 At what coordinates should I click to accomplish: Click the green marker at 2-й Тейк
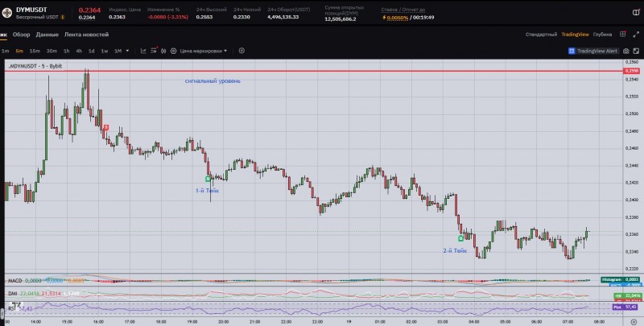(x=460, y=238)
